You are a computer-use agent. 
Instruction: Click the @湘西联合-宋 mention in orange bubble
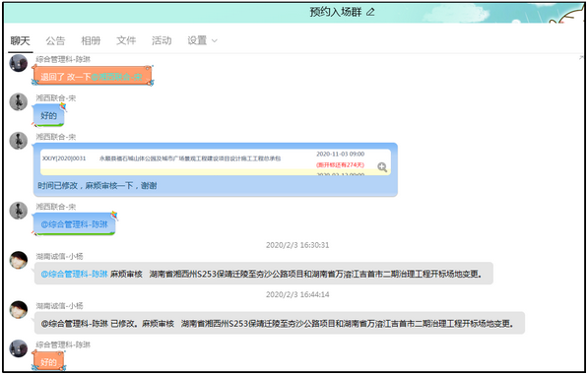click(116, 77)
